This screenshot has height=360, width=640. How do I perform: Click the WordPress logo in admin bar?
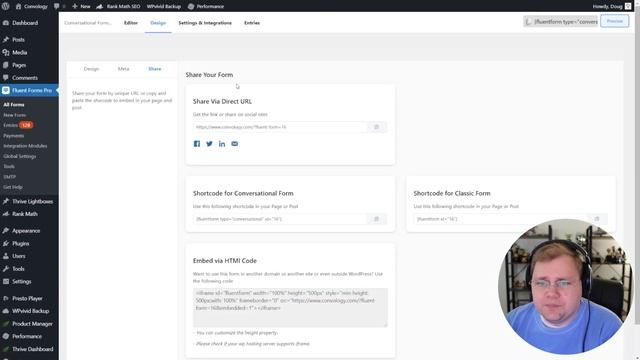(6, 6)
